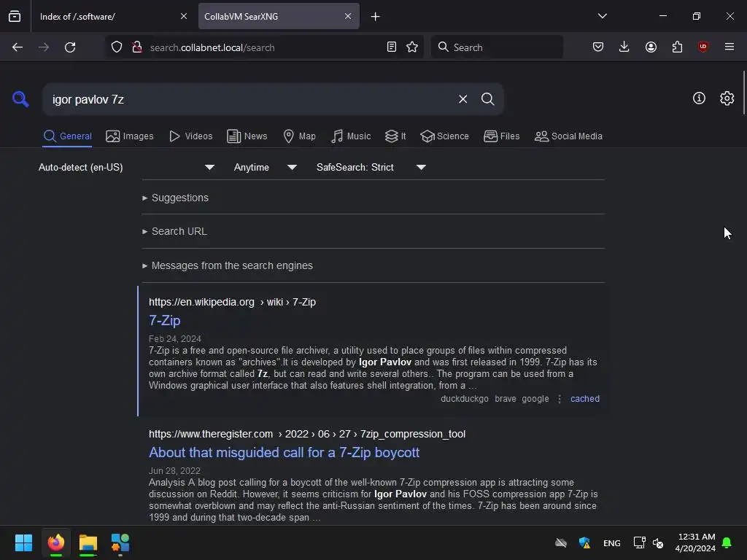
Task: Click the SearXNG logo magnifier
Action: point(20,99)
